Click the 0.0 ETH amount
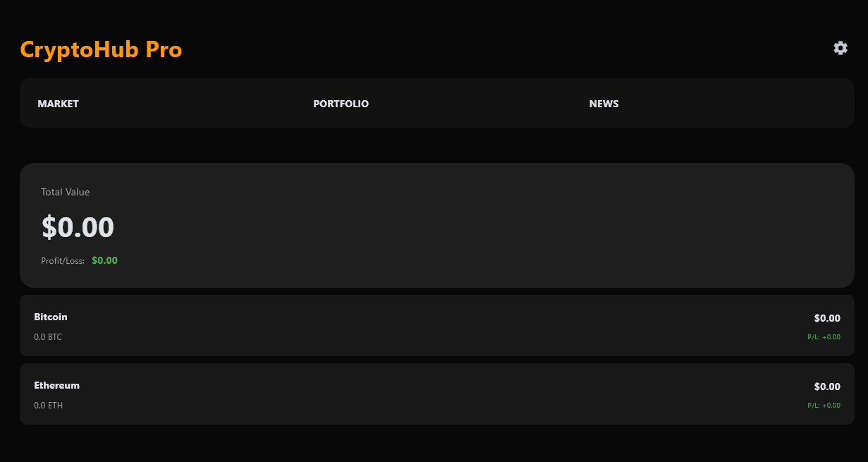 click(x=48, y=406)
